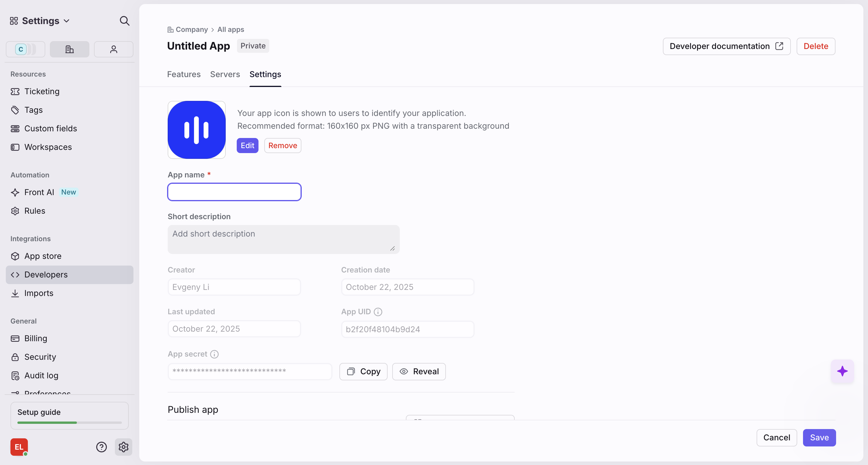868x465 pixels.
Task: Click the Setup guide progress bar
Action: 69,422
